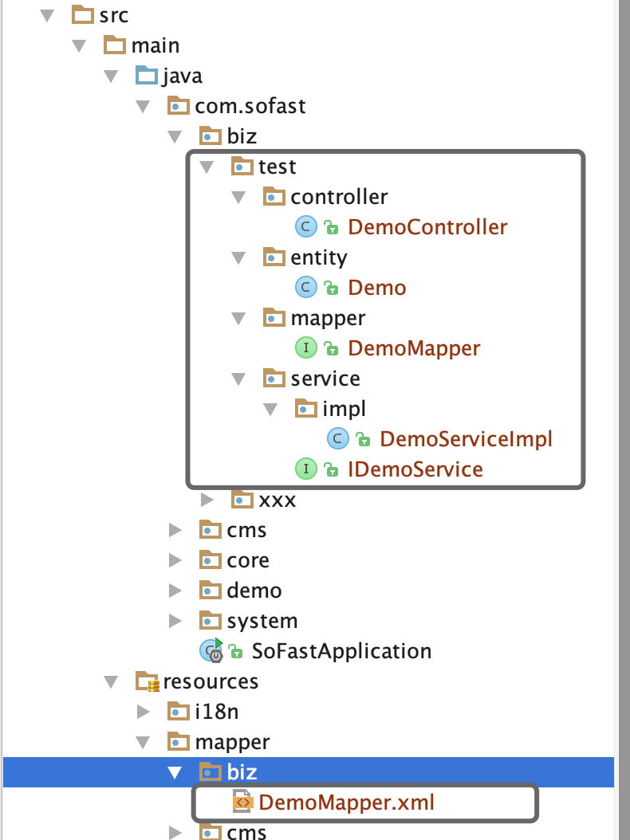This screenshot has width=630, height=840.
Task: Select the com.sofast package
Action: click(x=250, y=106)
